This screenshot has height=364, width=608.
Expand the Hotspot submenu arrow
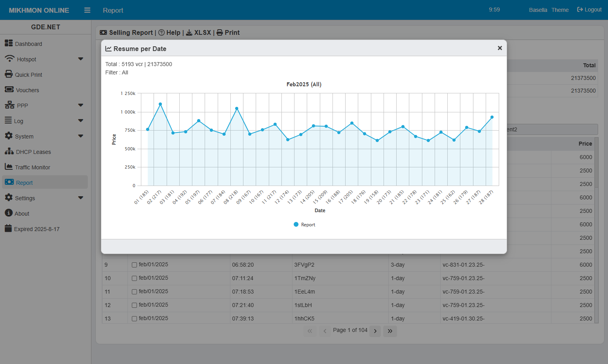[81, 59]
